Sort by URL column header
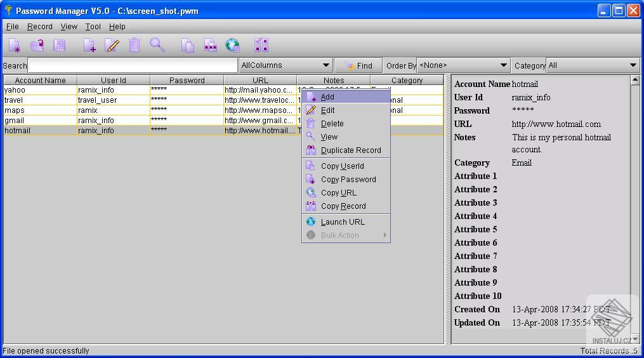The image size is (644, 358). pos(260,80)
